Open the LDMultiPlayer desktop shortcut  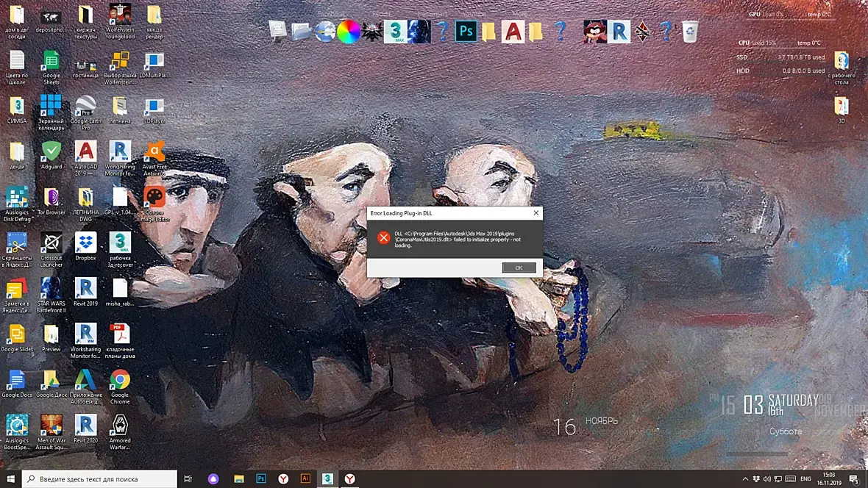154,64
